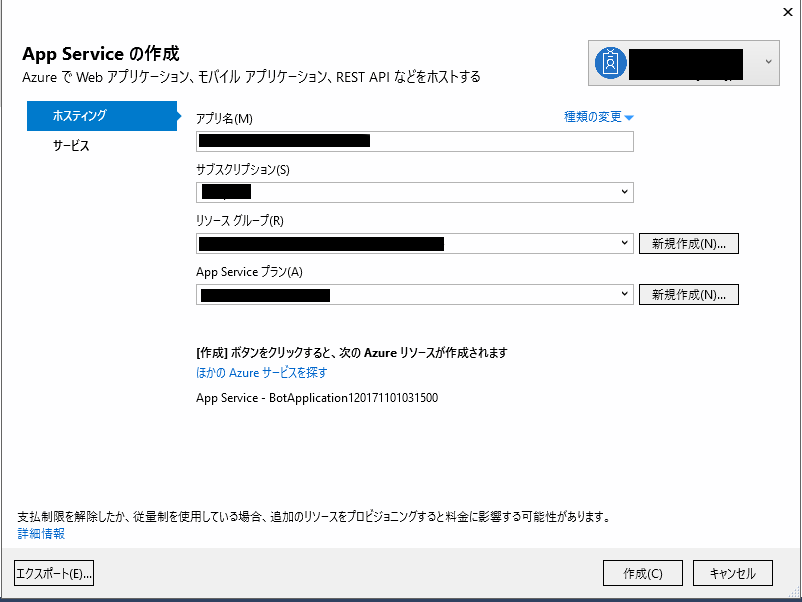Open the 種類の変更 dropdown
The image size is (802, 602).
coord(598,117)
